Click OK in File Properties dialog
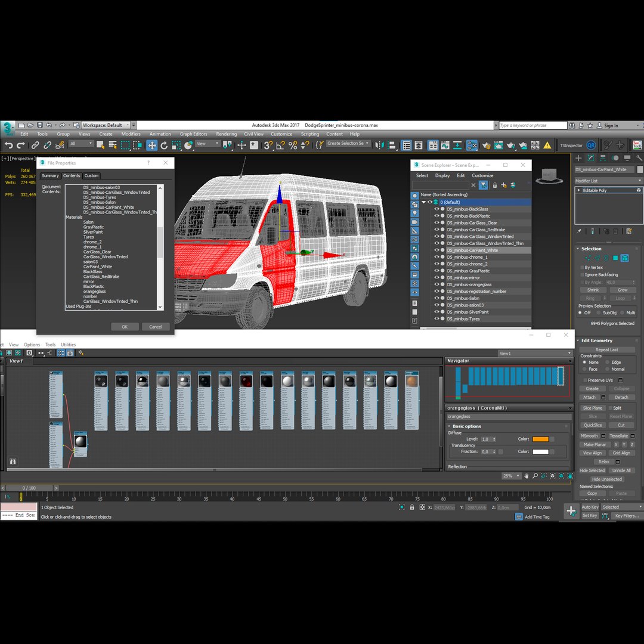The height and width of the screenshot is (644, 644). click(125, 327)
